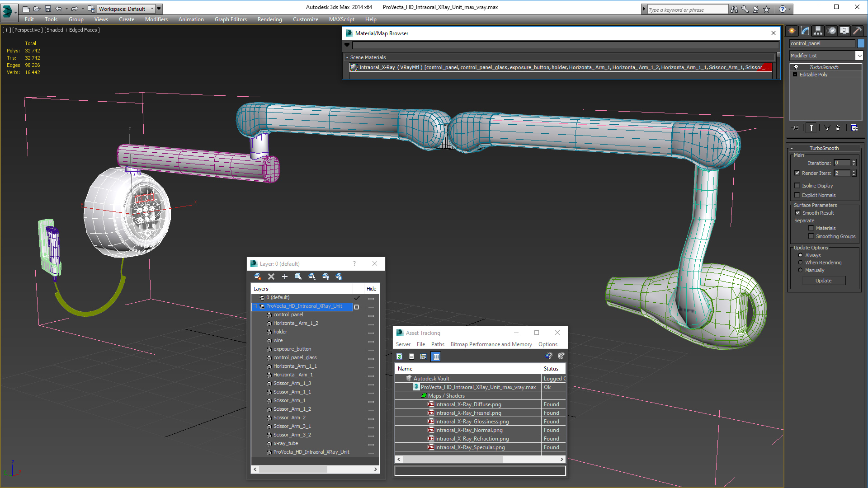Open the Help icon dropdown arrow
Image resolution: width=868 pixels, height=488 pixels.
(790, 9)
